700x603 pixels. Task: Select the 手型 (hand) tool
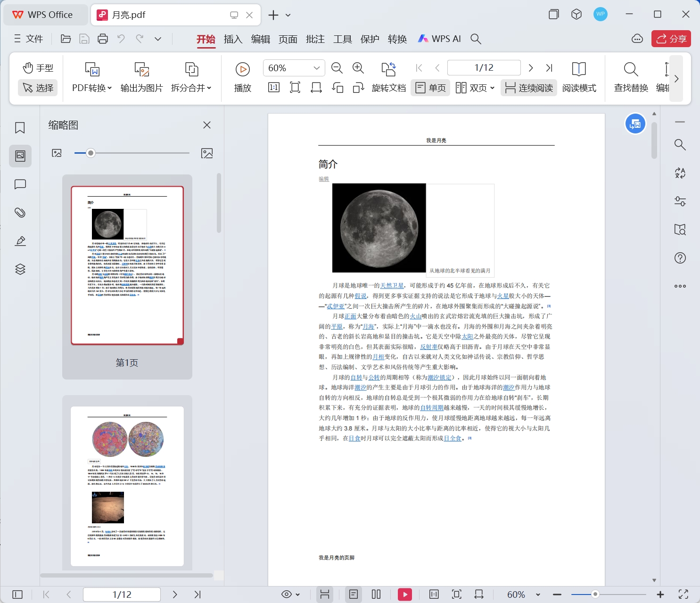click(37, 67)
